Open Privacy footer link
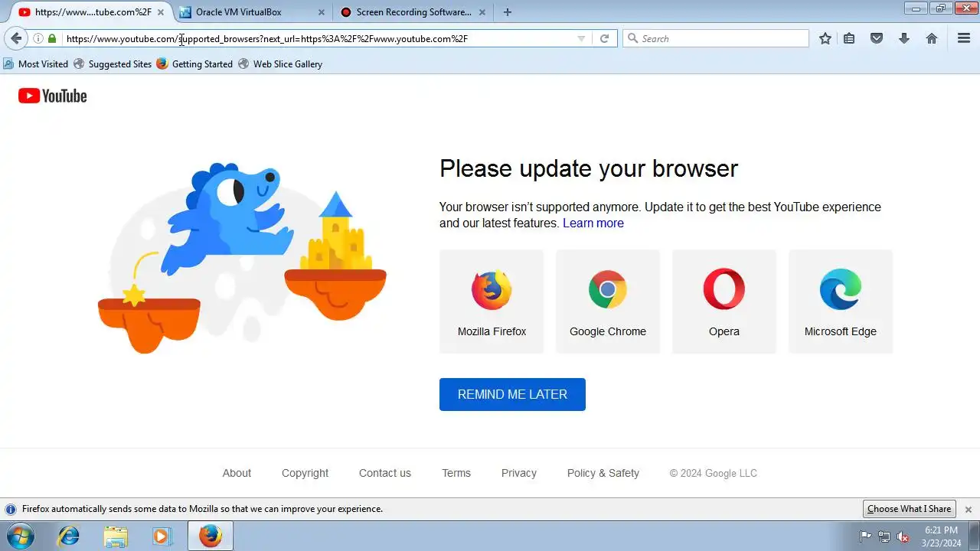Screen dimensions: 980x551 519,473
